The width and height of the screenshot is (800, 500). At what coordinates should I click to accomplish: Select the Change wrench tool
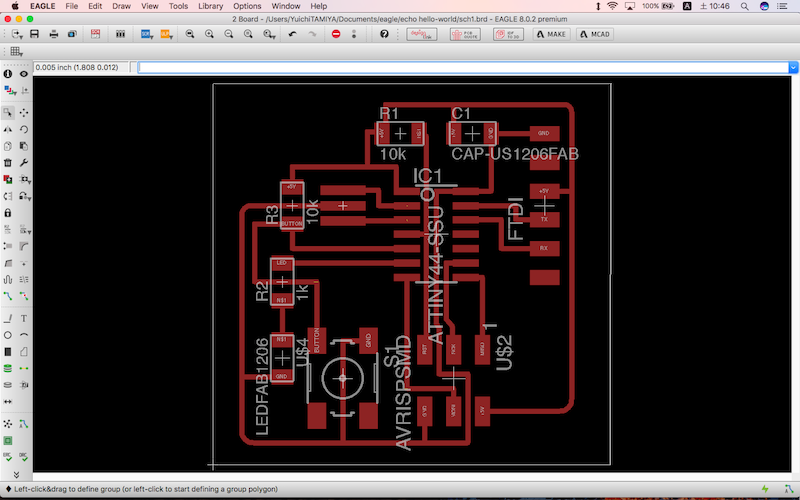point(23,163)
